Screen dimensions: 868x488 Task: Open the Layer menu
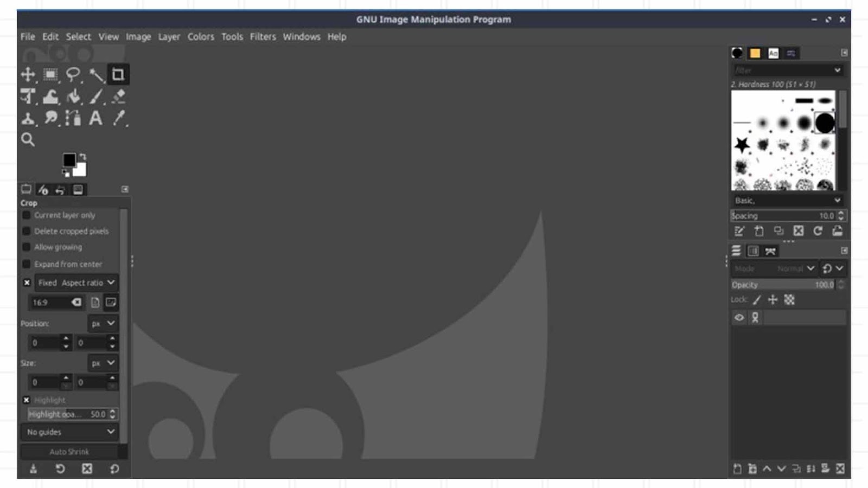169,36
